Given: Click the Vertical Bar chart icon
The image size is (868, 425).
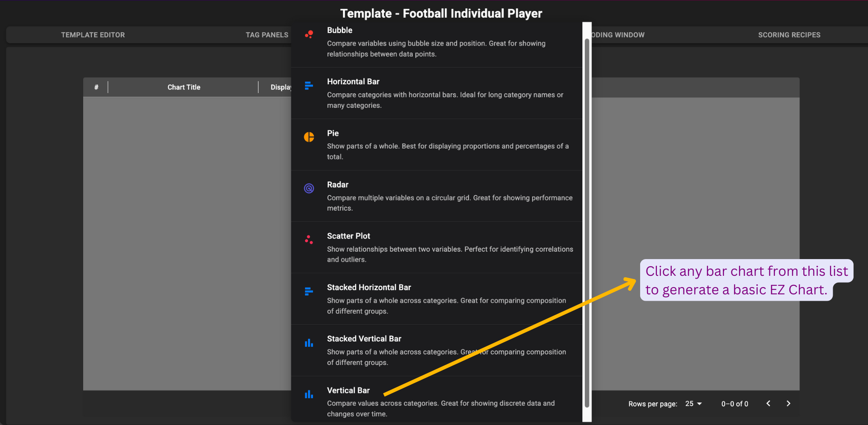Looking at the screenshot, I should [x=309, y=394].
